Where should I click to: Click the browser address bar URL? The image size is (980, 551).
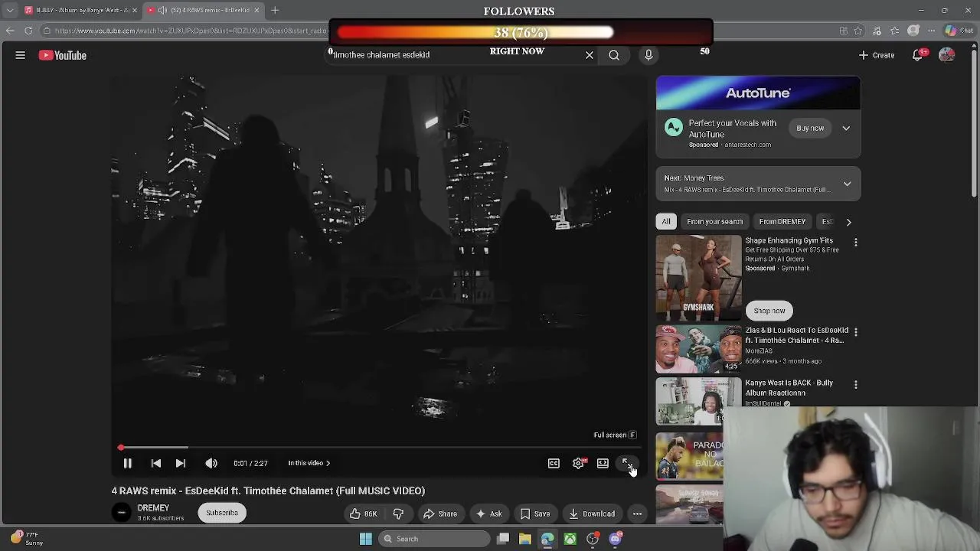click(191, 31)
